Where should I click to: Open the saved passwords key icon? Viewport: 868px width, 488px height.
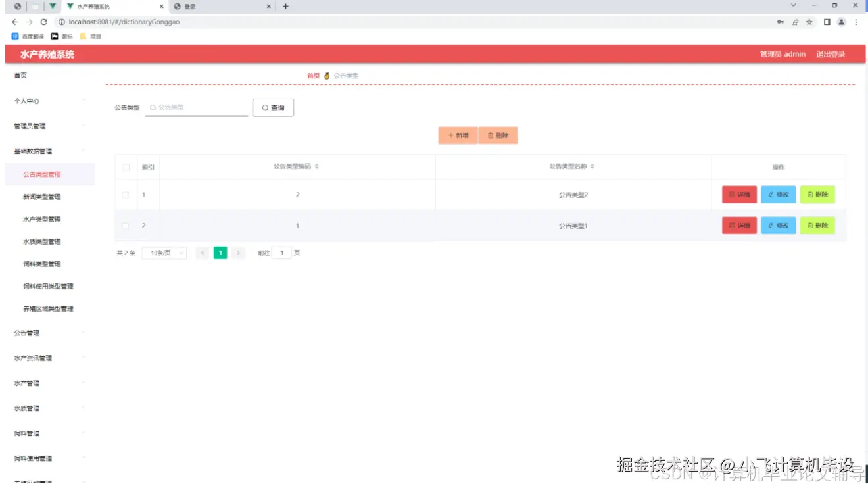(x=781, y=22)
